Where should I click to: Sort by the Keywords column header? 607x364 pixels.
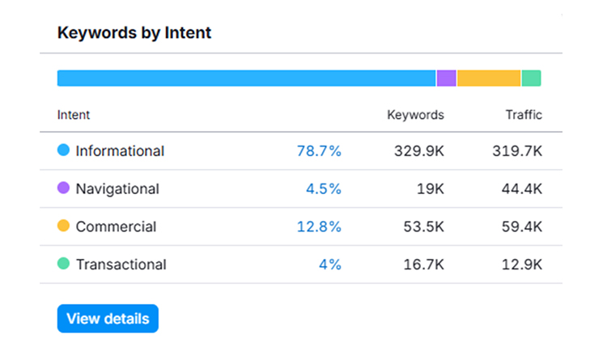click(415, 115)
